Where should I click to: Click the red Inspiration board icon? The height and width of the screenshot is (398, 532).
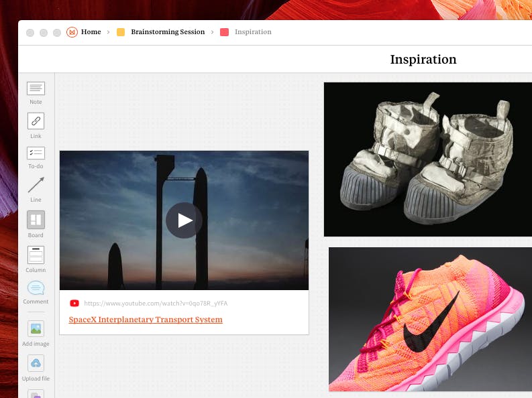(224, 32)
